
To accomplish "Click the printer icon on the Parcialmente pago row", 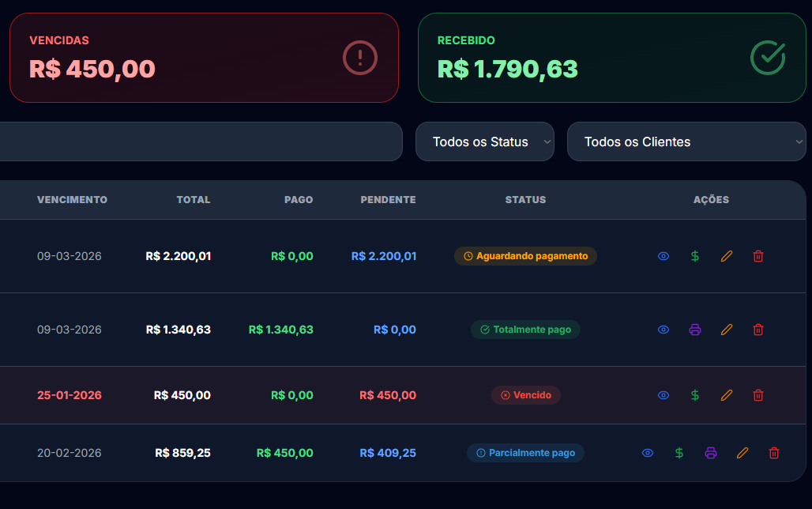I will tap(711, 453).
